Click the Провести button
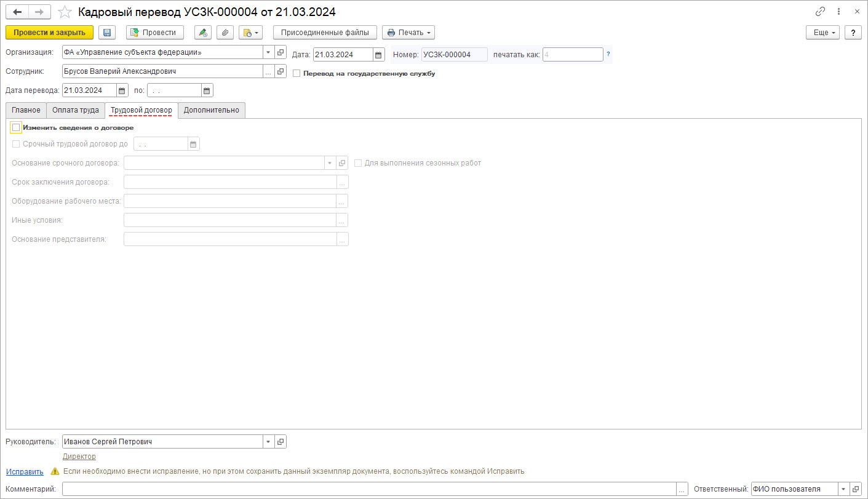 [x=154, y=33]
